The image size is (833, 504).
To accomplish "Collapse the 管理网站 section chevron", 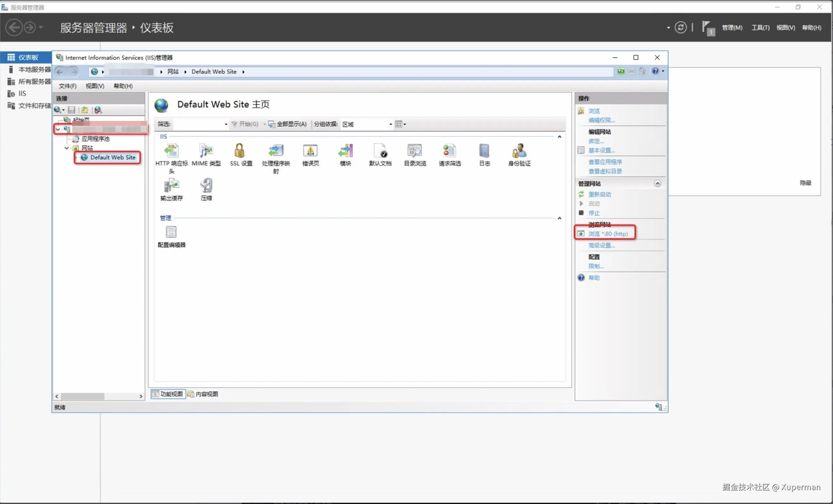I will 657,183.
